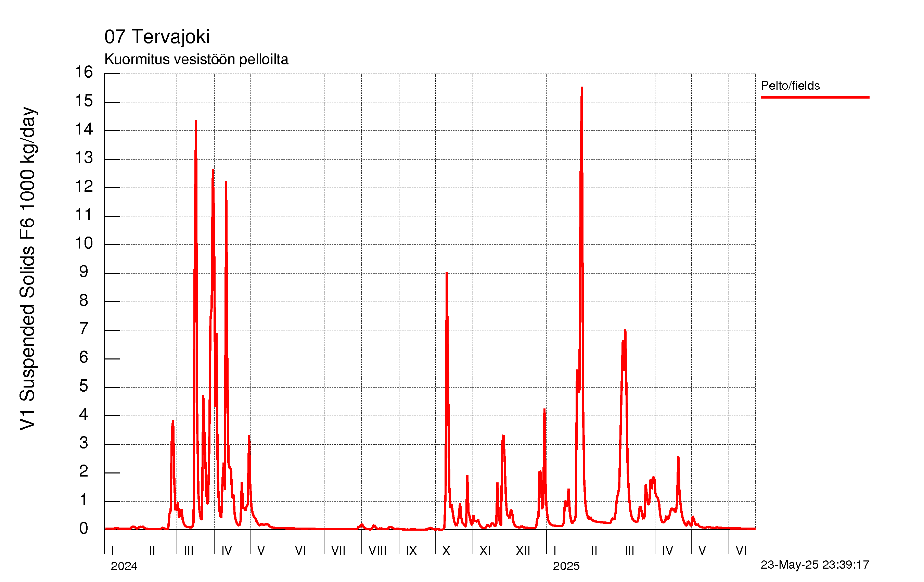Click y-axis value "11"

(x=84, y=215)
